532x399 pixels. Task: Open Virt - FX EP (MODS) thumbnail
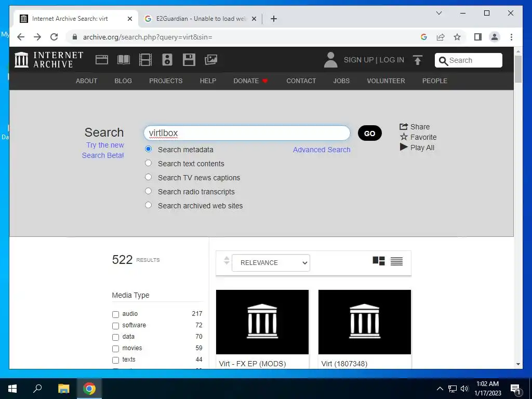(262, 322)
